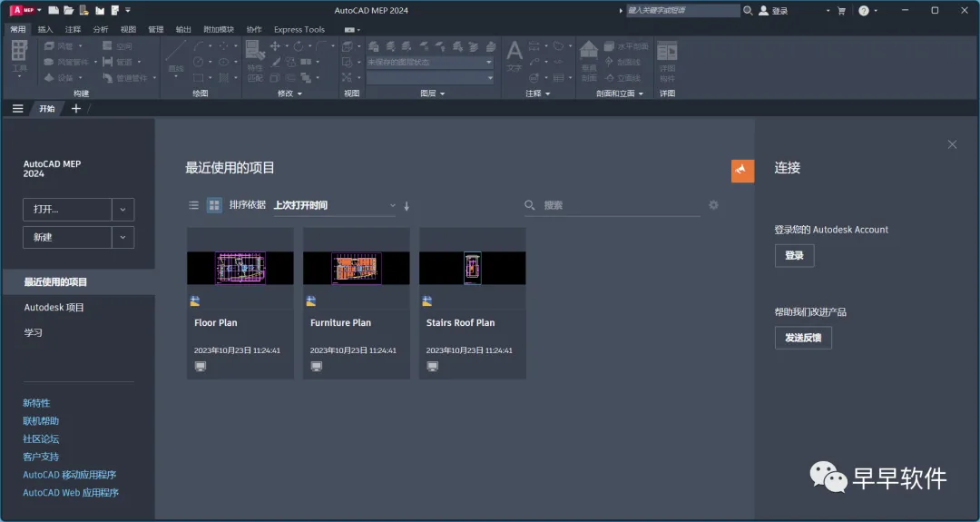Click the 登录 user sign-in in title bar
Image resolution: width=980 pixels, height=522 pixels.
tap(774, 11)
